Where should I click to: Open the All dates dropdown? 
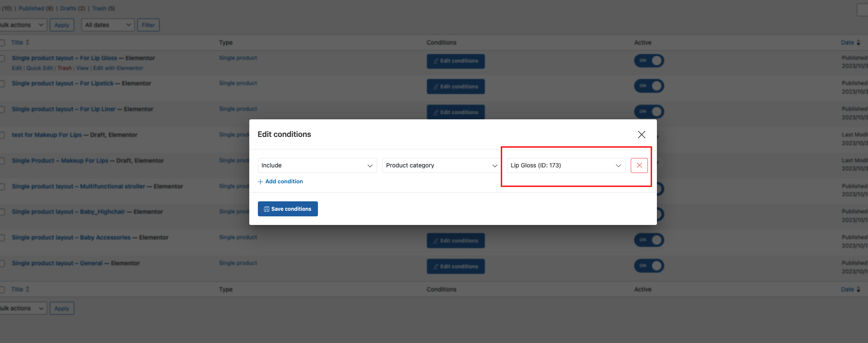108,25
